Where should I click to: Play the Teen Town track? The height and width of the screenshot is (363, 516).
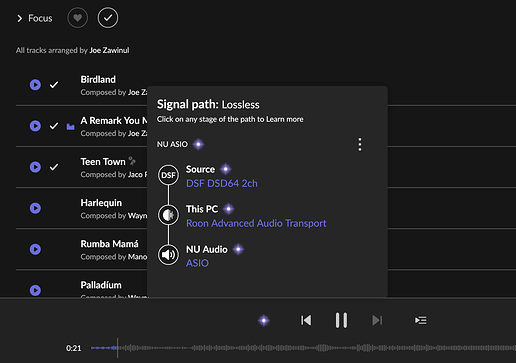point(35,167)
